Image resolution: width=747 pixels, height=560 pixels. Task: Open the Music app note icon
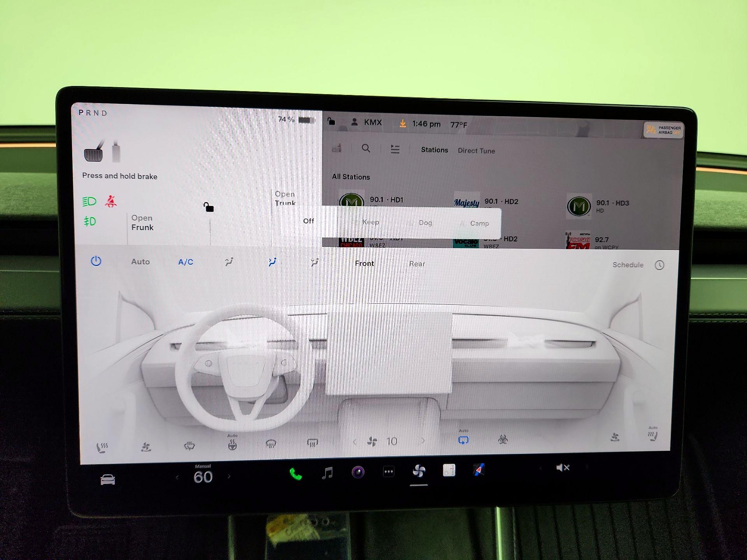[328, 473]
